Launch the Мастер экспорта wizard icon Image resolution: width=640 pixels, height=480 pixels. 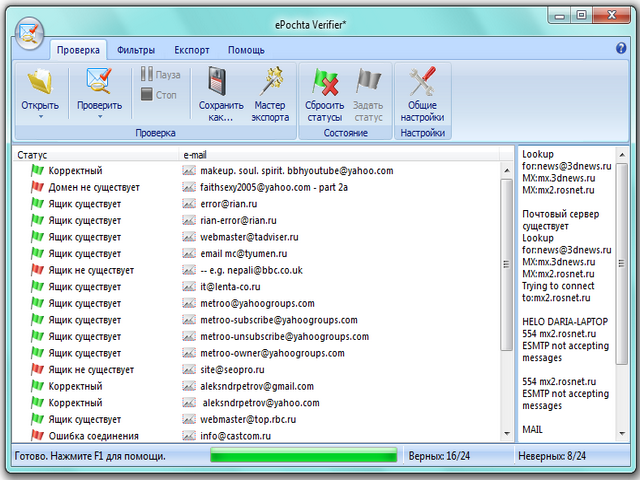click(271, 81)
